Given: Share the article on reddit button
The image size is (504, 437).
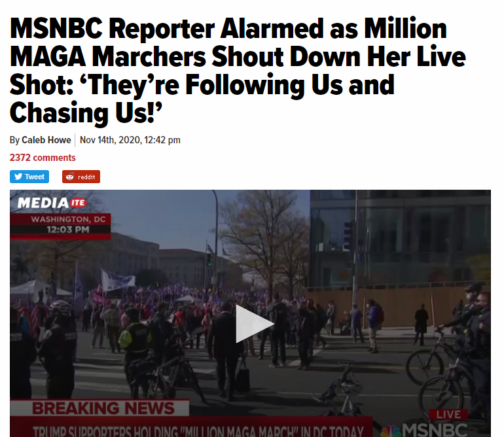Looking at the screenshot, I should pos(81,177).
